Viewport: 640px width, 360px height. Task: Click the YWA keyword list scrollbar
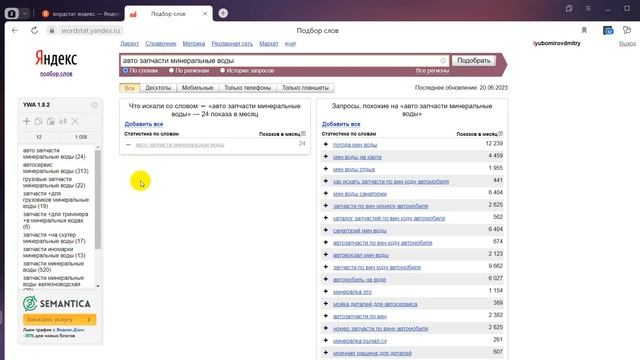[x=98, y=200]
